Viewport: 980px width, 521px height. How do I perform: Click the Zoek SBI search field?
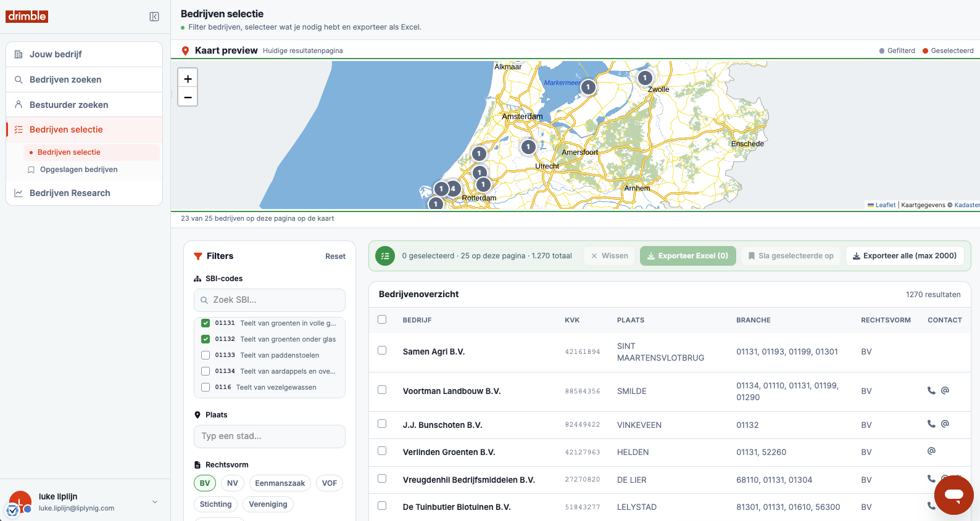click(x=270, y=300)
